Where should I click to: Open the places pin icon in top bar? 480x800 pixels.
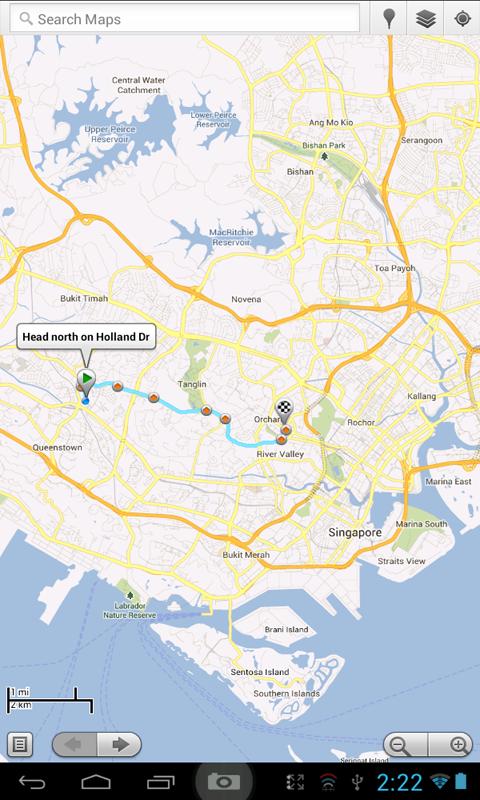click(x=389, y=19)
